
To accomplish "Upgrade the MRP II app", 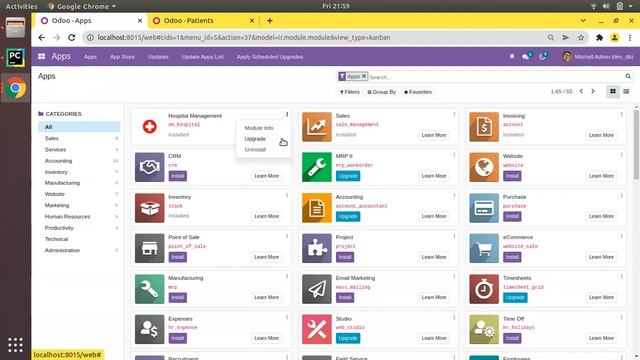I will point(348,176).
